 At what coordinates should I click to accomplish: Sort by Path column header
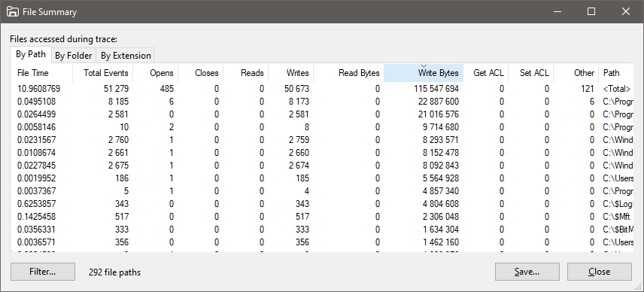[x=615, y=73]
